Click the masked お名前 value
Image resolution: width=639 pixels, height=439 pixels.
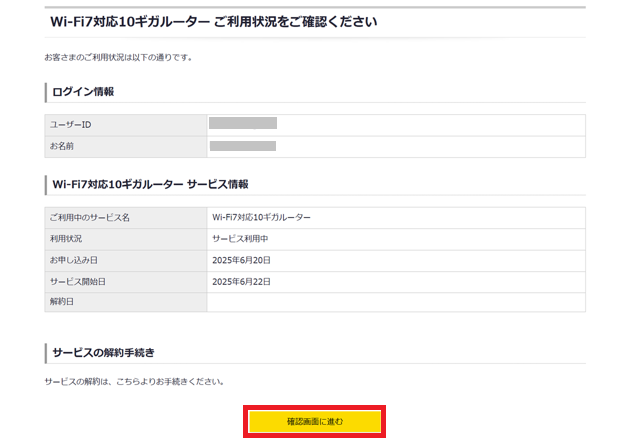click(243, 146)
